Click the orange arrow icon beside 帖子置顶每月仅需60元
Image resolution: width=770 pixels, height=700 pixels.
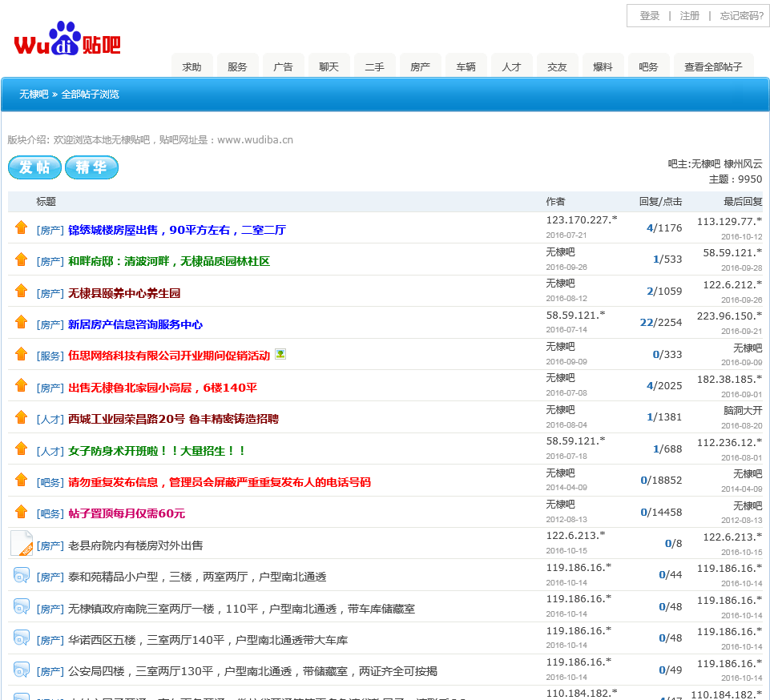click(x=22, y=511)
